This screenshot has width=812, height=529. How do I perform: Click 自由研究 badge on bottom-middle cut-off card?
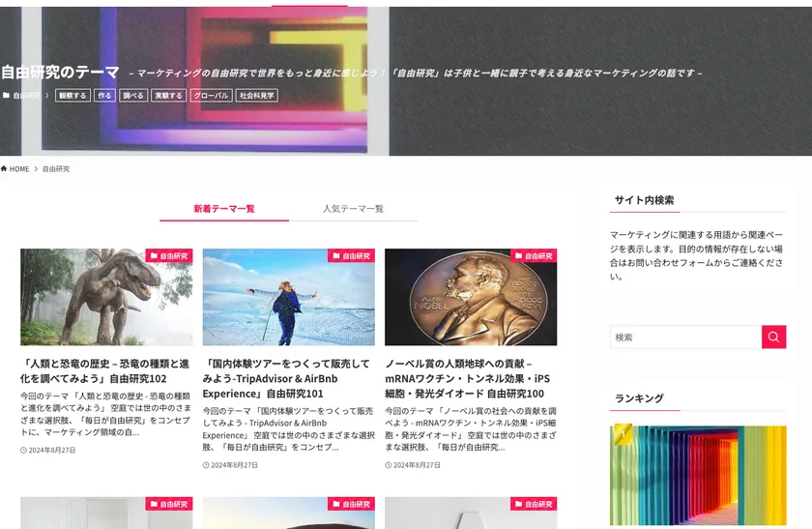tap(351, 504)
